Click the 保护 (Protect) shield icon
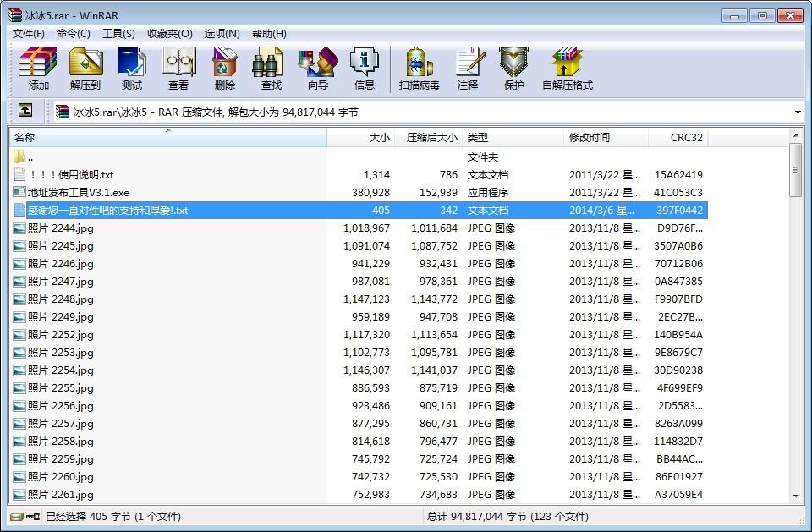The image size is (812, 532). point(513,68)
